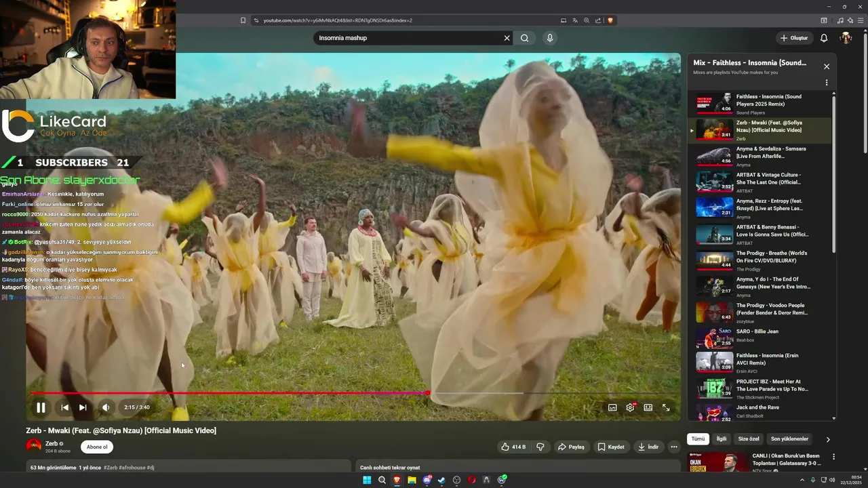Image resolution: width=868 pixels, height=488 pixels.
Task: Open address bar zoom magnifier control
Action: pyautogui.click(x=587, y=20)
